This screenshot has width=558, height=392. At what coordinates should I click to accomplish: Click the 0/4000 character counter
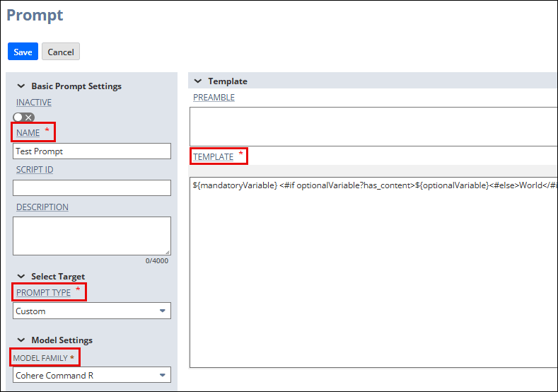coord(157,261)
